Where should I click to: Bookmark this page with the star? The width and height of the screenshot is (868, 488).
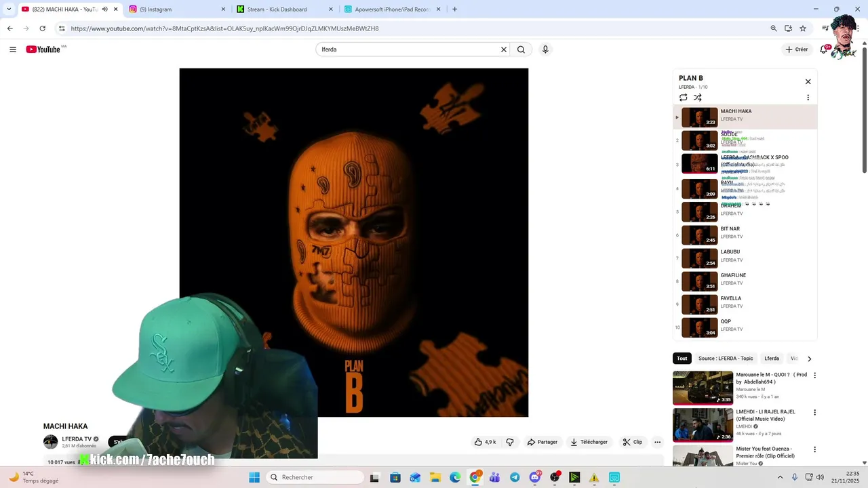[x=803, y=28]
